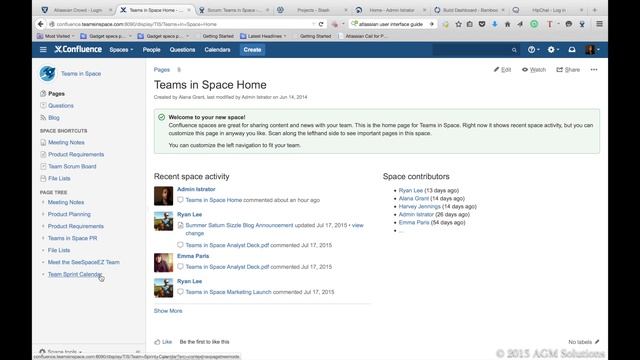Click the bookmark star icon in browser toolbar
The width and height of the screenshot is (640, 360).
(x=458, y=24)
